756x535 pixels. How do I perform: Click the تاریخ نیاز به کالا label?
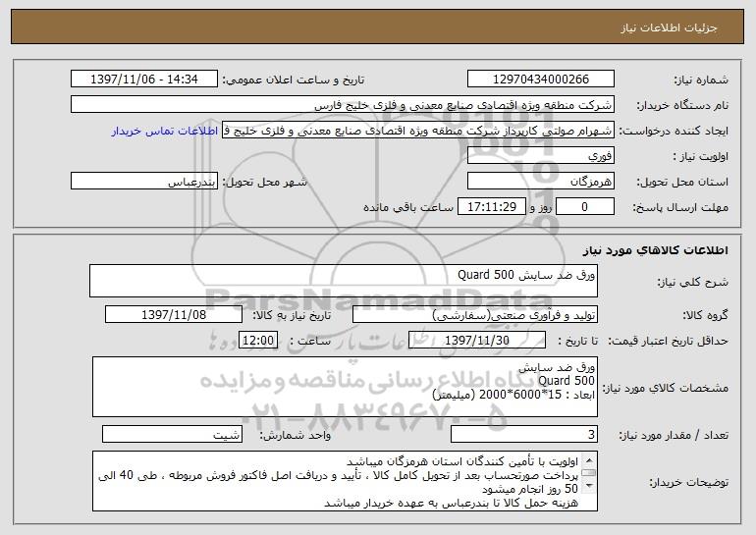pos(292,315)
